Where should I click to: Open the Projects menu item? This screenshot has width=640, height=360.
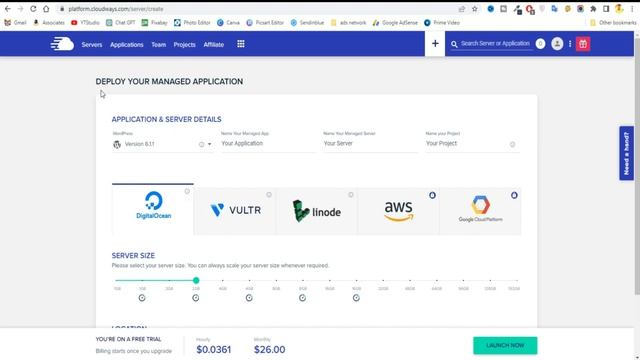coord(184,44)
